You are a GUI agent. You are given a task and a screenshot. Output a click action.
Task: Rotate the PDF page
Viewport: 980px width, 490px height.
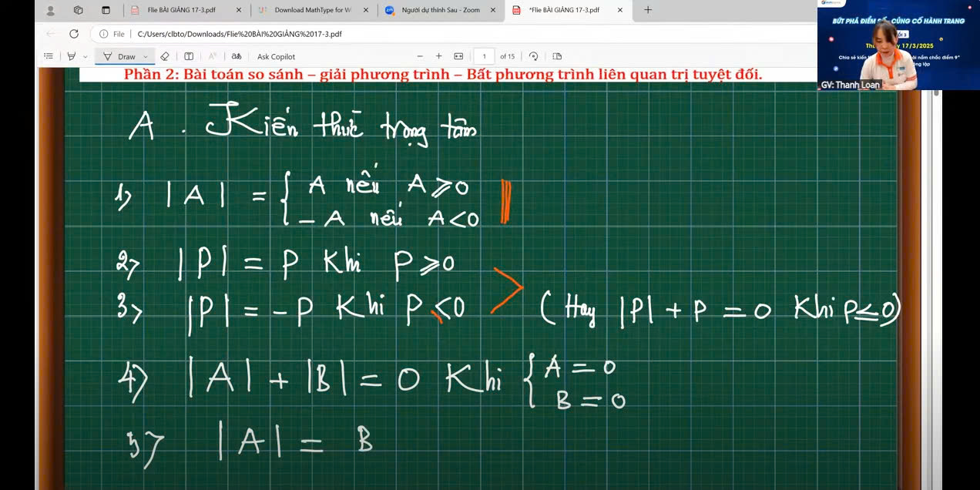tap(533, 56)
